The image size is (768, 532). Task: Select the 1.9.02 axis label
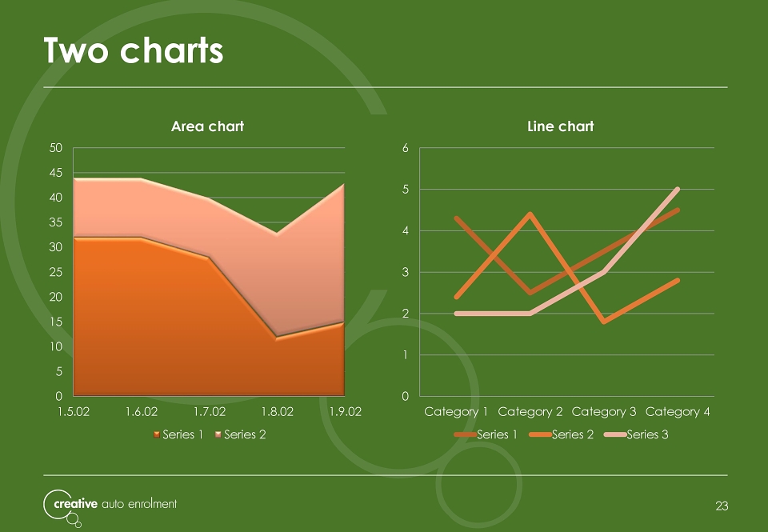(346, 411)
